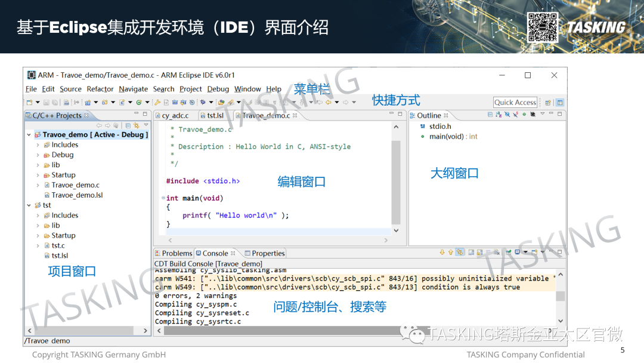Click Console Next Error down arrow
This screenshot has width=644, height=363.
pos(442,253)
